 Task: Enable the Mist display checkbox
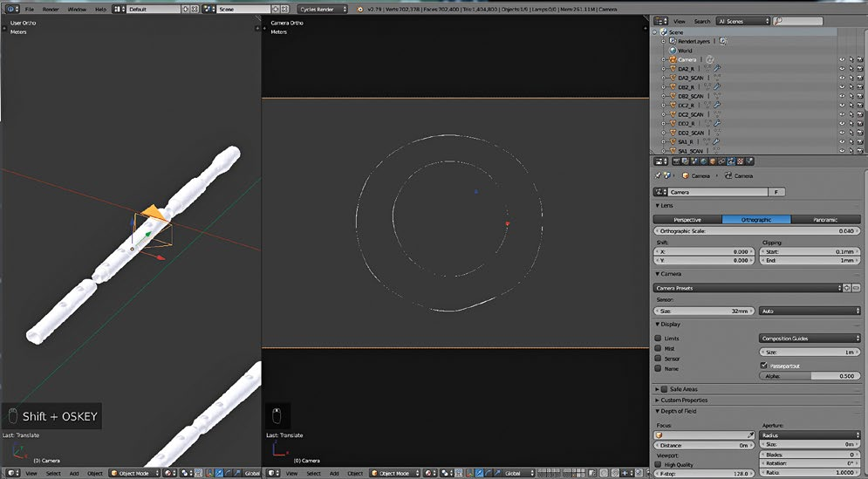pos(658,348)
